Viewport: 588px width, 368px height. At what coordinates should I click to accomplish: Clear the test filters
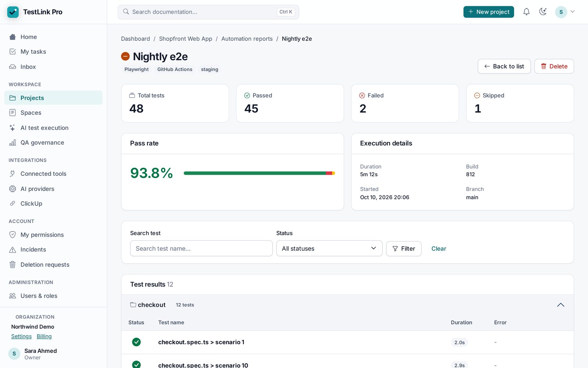(x=439, y=248)
